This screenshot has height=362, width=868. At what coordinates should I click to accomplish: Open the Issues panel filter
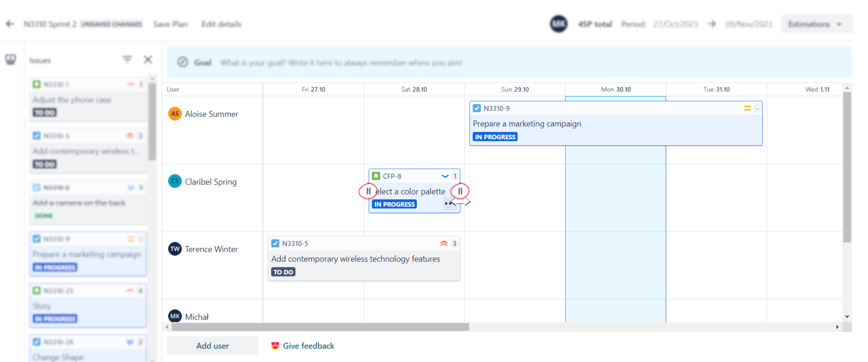(x=127, y=59)
